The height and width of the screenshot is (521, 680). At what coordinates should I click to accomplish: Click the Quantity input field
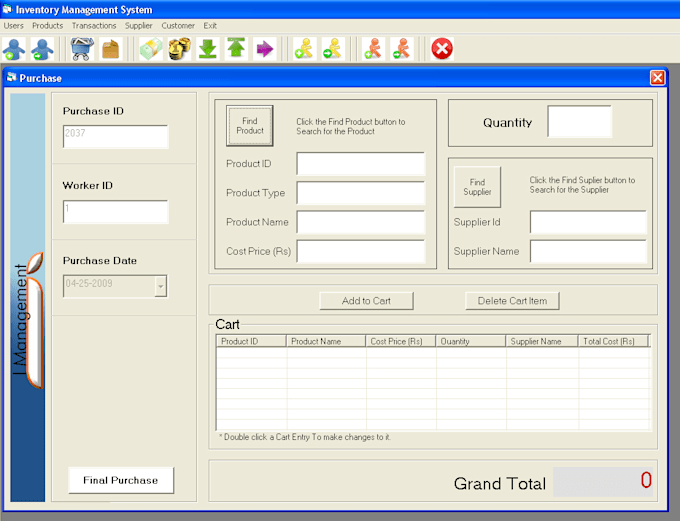pos(579,121)
